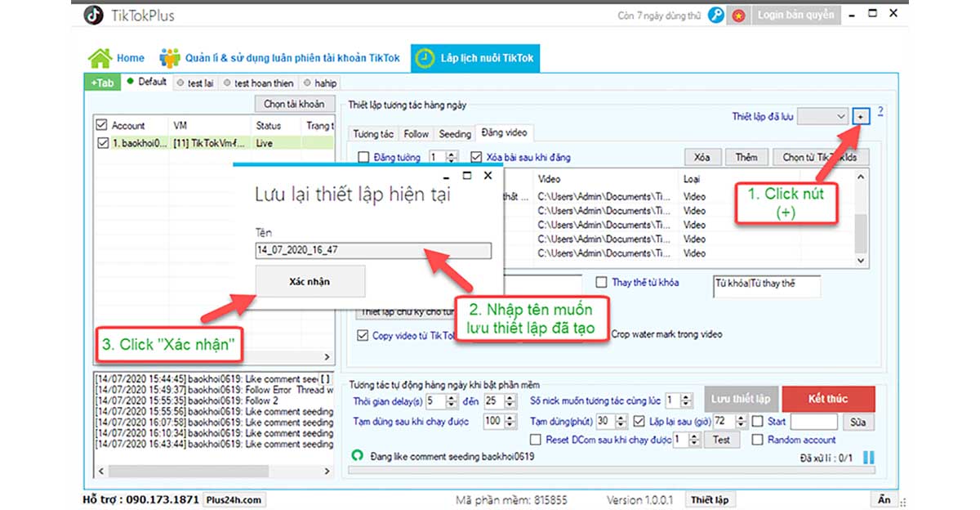Enable Thay thế từ khóa checkbox
The height and width of the screenshot is (510, 980).
pos(601,283)
